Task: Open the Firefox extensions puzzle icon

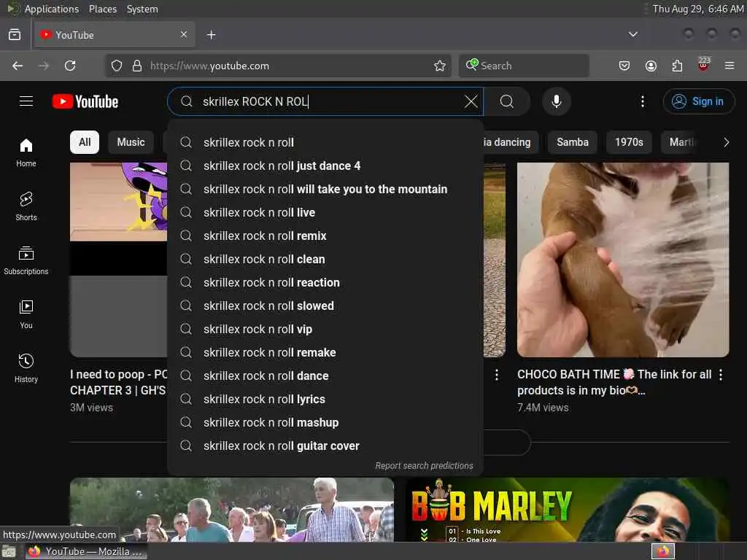Action: coord(677,66)
